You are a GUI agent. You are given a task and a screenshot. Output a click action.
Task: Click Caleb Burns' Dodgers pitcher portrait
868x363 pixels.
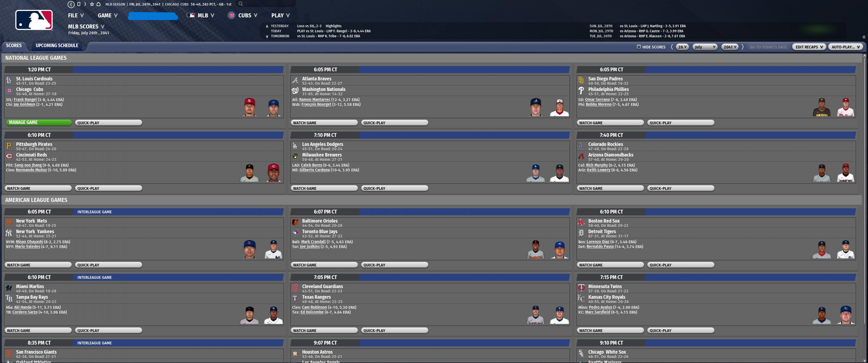tap(535, 173)
